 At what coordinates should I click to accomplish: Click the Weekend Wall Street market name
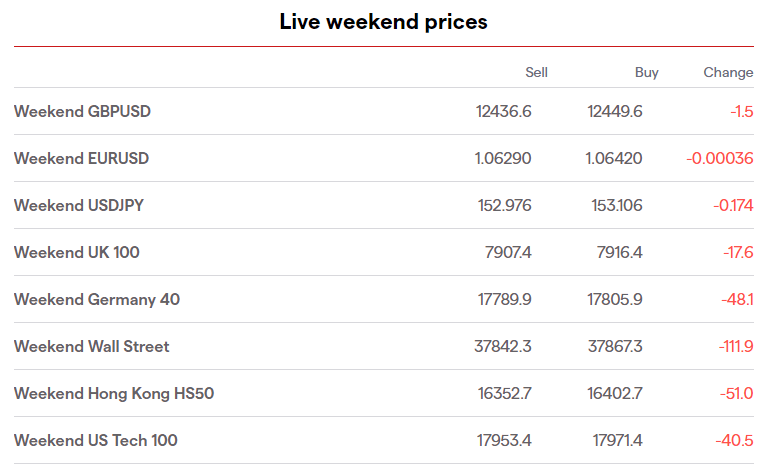pos(92,346)
